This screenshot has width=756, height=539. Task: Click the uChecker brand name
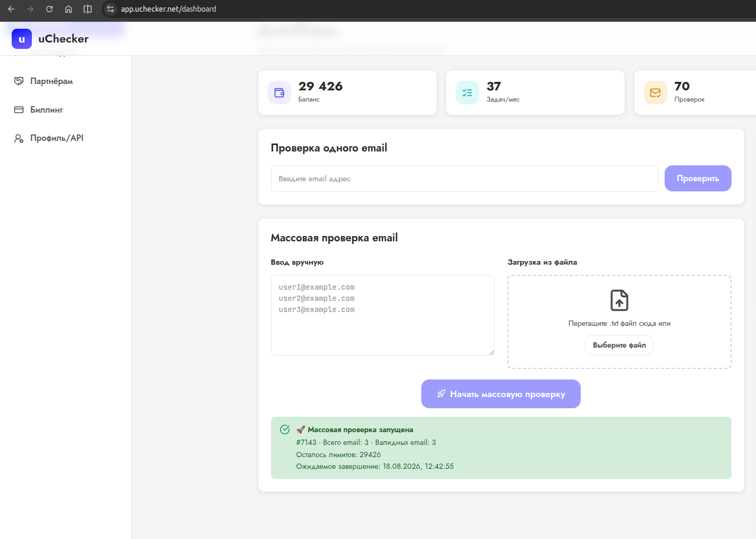(x=63, y=39)
